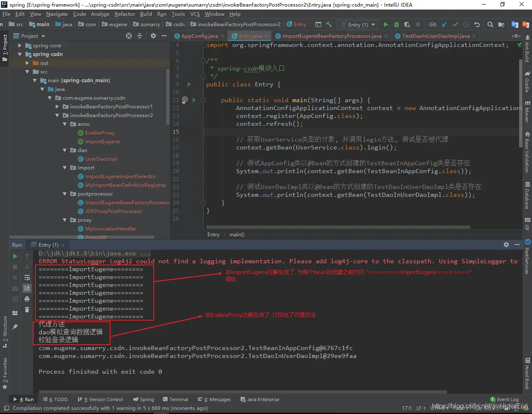
Task: Expand the out folder
Action: pos(27,63)
